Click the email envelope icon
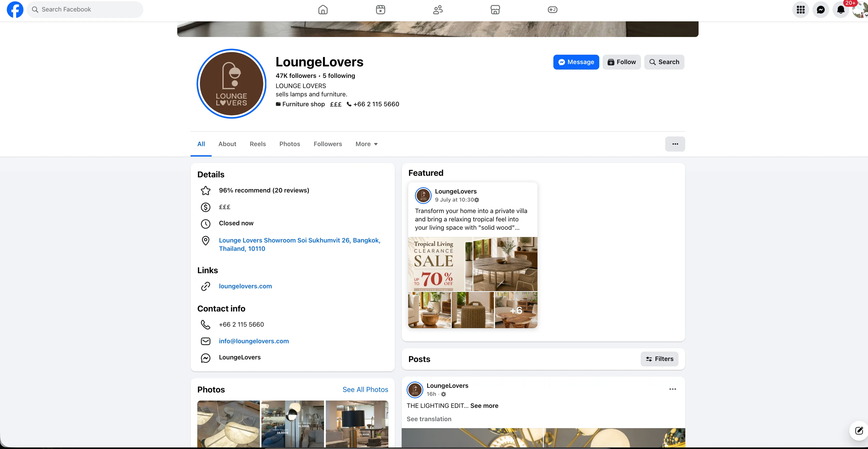 point(206,341)
